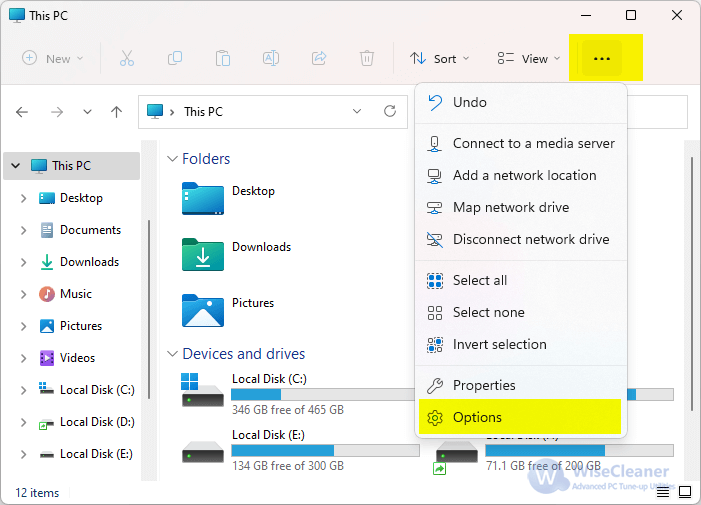This screenshot has width=701, height=505.
Task: Open the Recent locations chevron
Action: pyautogui.click(x=87, y=112)
